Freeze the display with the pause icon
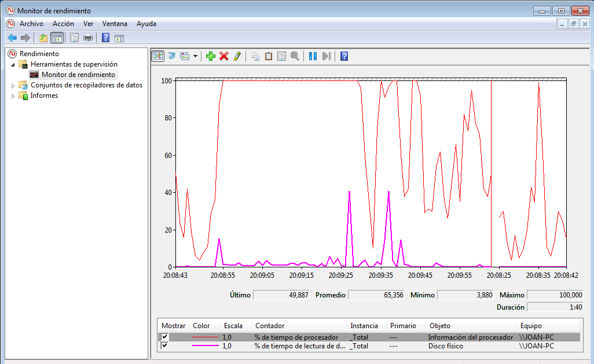Screen dimensions: 594x364 (313, 56)
